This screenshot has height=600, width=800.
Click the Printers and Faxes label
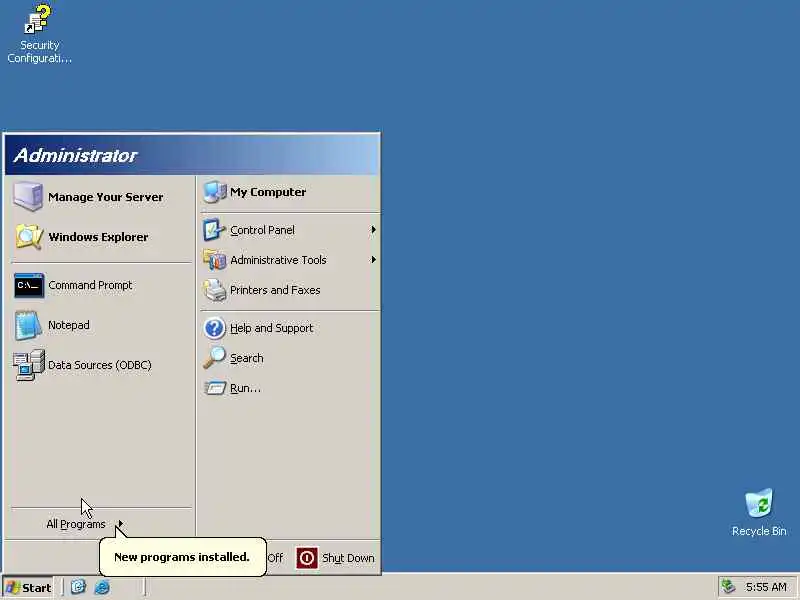tap(275, 290)
